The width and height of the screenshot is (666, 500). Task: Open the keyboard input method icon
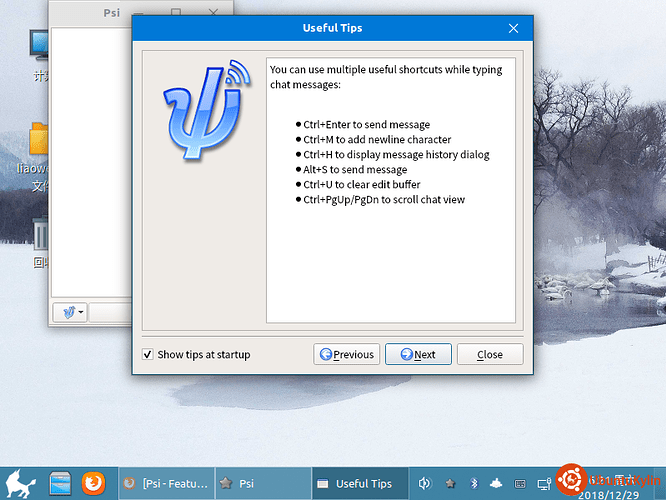pyautogui.click(x=520, y=484)
